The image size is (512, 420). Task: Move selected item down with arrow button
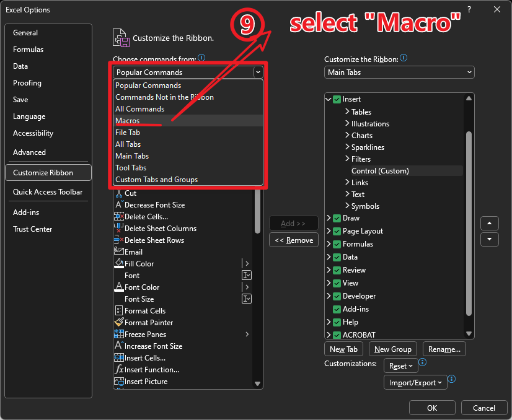[489, 239]
